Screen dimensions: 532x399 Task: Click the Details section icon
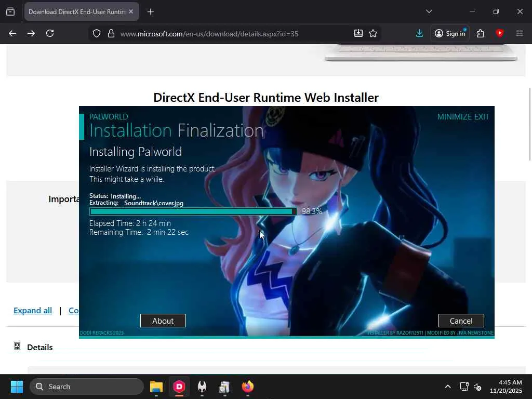point(17,347)
